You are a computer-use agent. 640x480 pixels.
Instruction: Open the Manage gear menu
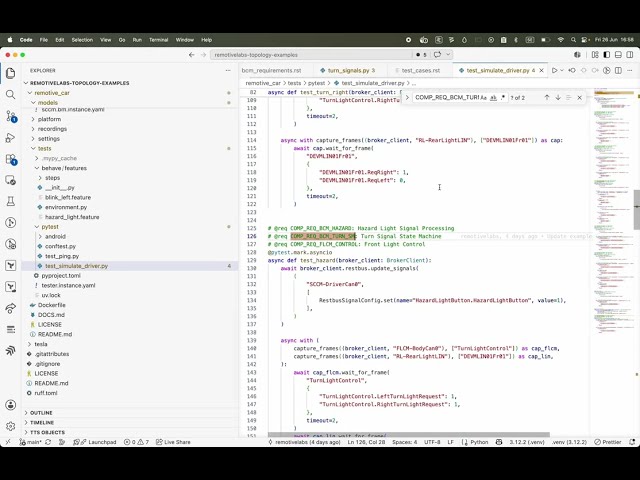point(11,426)
